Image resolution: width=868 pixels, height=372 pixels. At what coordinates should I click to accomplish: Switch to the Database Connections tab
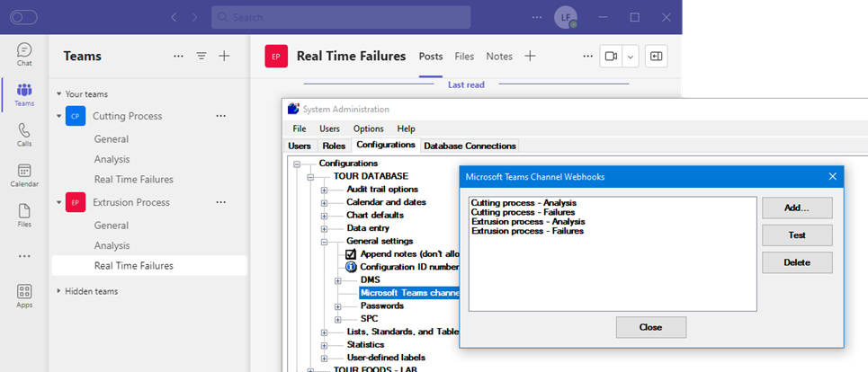(470, 146)
